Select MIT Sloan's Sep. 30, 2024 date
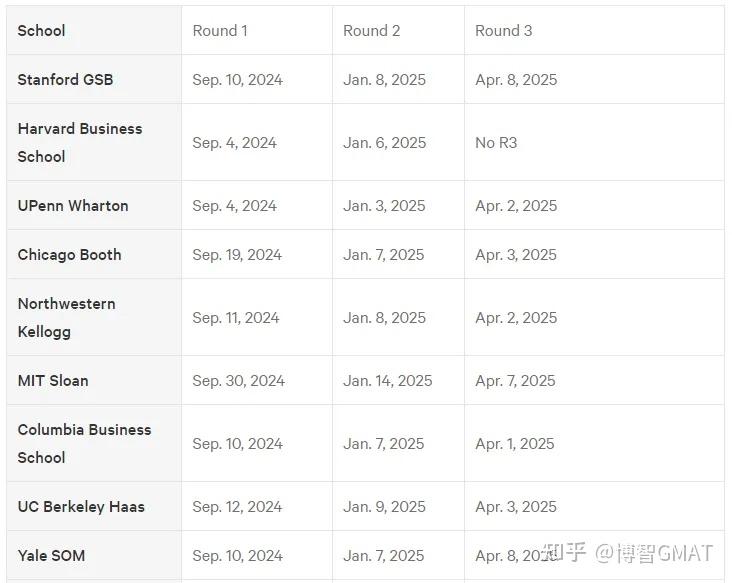The width and height of the screenshot is (732, 583). (x=238, y=381)
